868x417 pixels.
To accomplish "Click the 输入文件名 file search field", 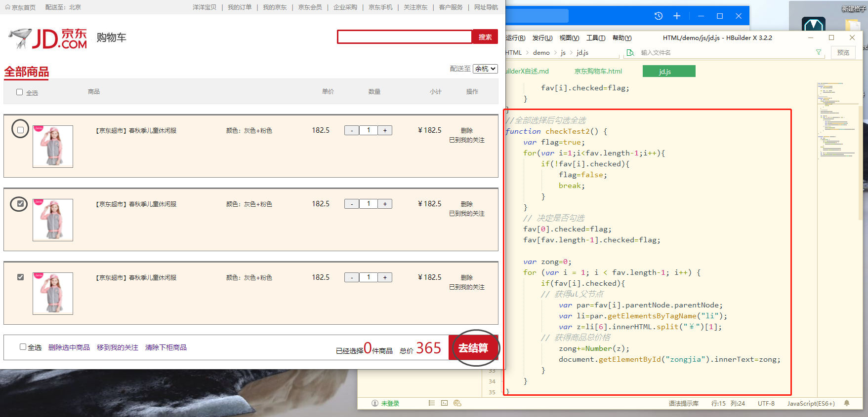I will coord(725,52).
